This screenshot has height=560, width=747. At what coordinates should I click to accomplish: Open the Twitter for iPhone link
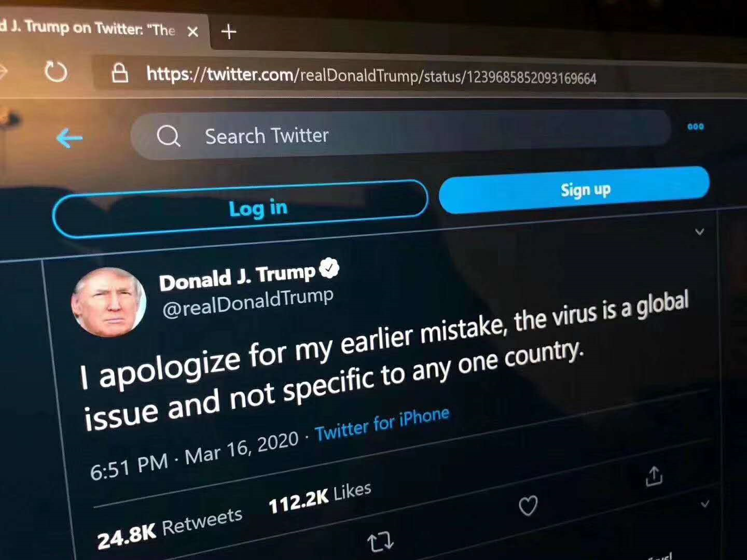click(x=382, y=424)
